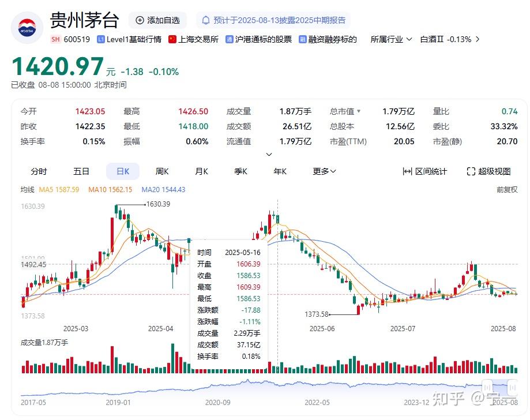Click the stock code 600519
Viewport: 530px width, 420px height.
77,39
